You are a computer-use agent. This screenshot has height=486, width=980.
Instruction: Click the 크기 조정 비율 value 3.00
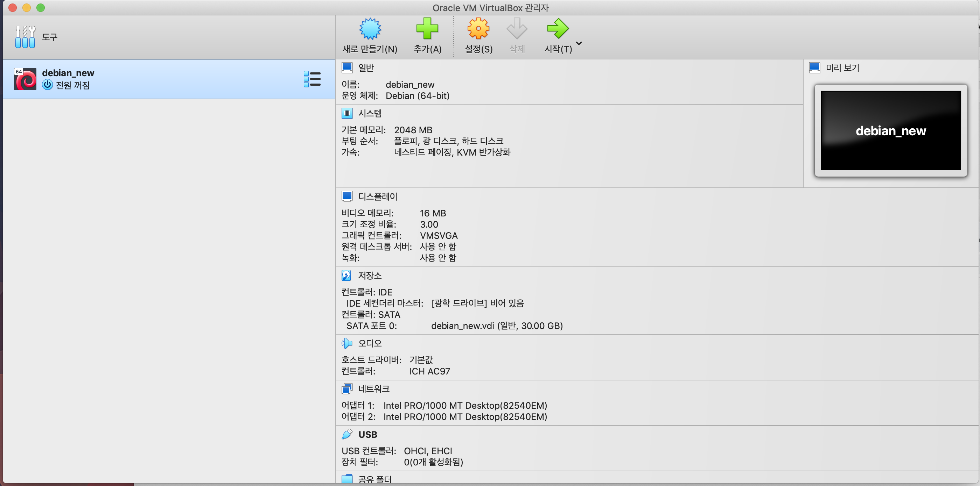[429, 224]
